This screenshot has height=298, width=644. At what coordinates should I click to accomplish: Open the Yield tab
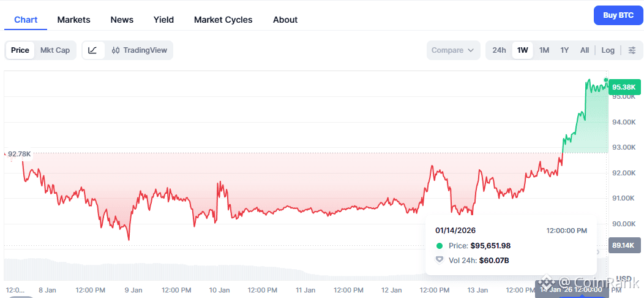point(163,20)
